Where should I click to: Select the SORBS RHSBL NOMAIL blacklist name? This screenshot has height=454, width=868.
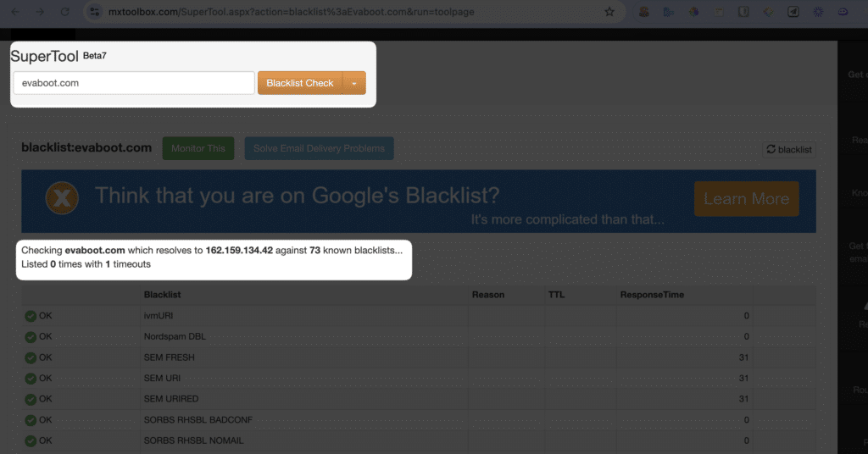pos(193,440)
